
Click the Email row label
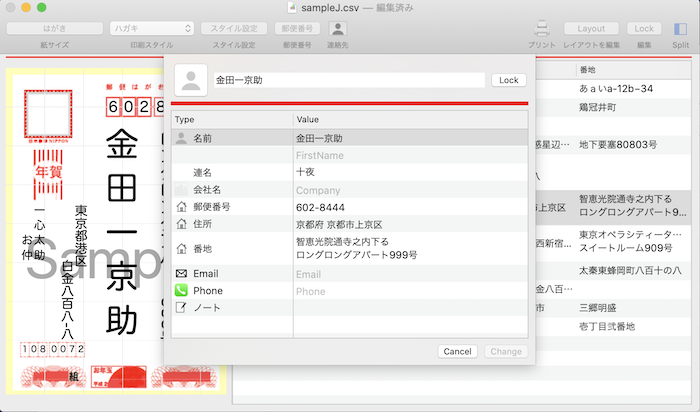tap(205, 274)
